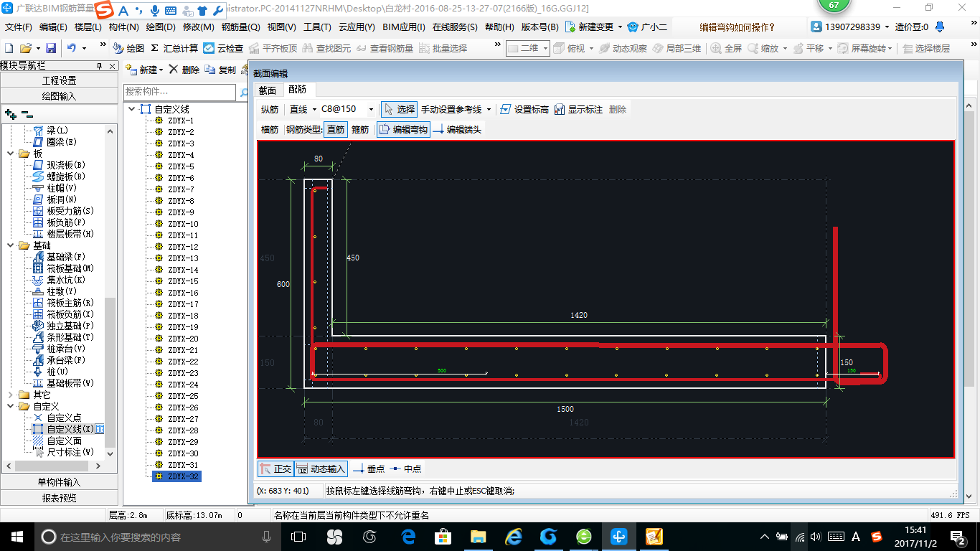Screen dimensions: 980x551
Task: Click 复制 copy component button
Action: (x=220, y=70)
